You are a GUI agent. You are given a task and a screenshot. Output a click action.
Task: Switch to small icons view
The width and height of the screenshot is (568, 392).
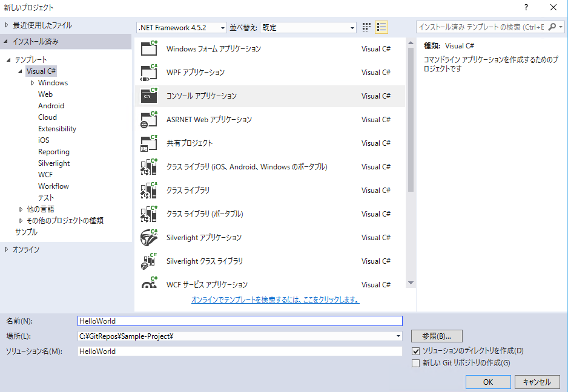pos(366,27)
